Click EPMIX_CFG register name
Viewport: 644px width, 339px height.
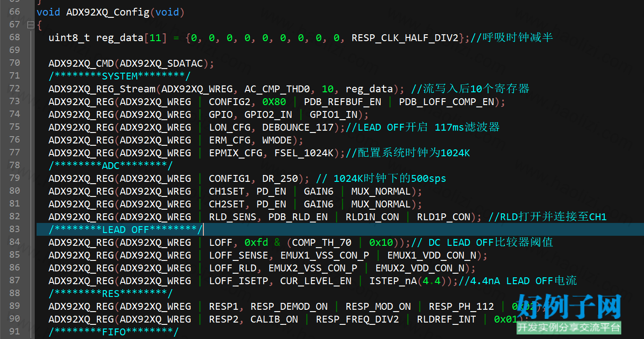pos(235,153)
